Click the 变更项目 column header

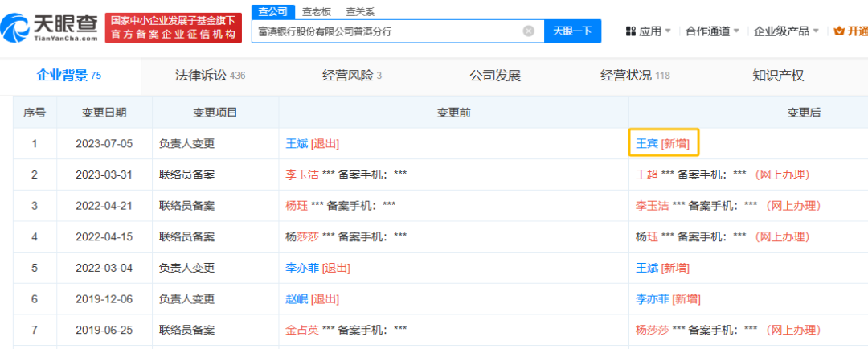click(x=215, y=113)
